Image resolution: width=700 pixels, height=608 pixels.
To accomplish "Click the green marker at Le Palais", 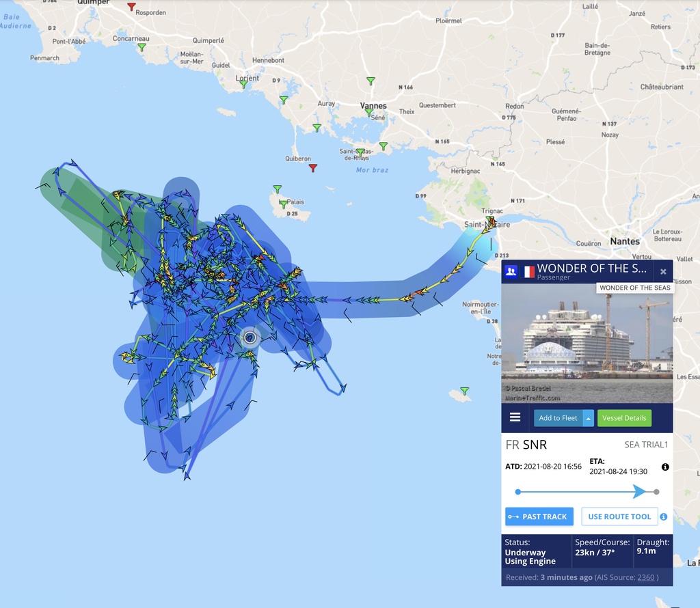I will (283, 204).
